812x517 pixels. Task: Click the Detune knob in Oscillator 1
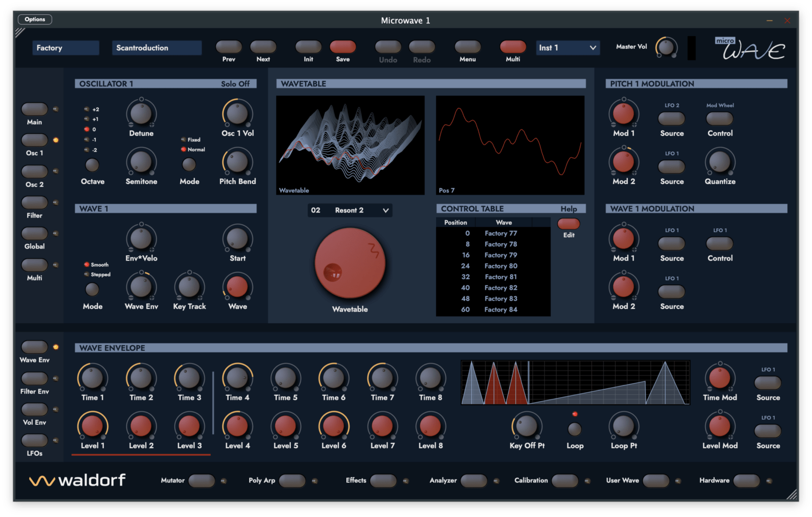[141, 114]
